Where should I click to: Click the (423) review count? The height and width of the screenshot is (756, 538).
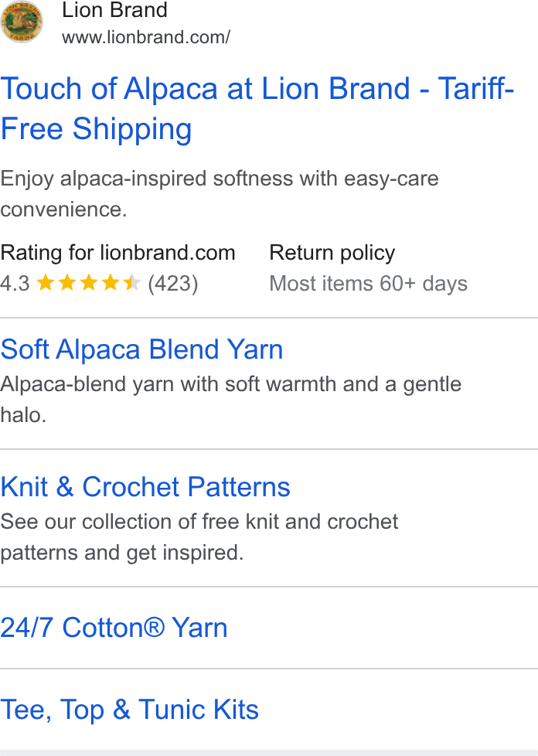pyautogui.click(x=173, y=284)
